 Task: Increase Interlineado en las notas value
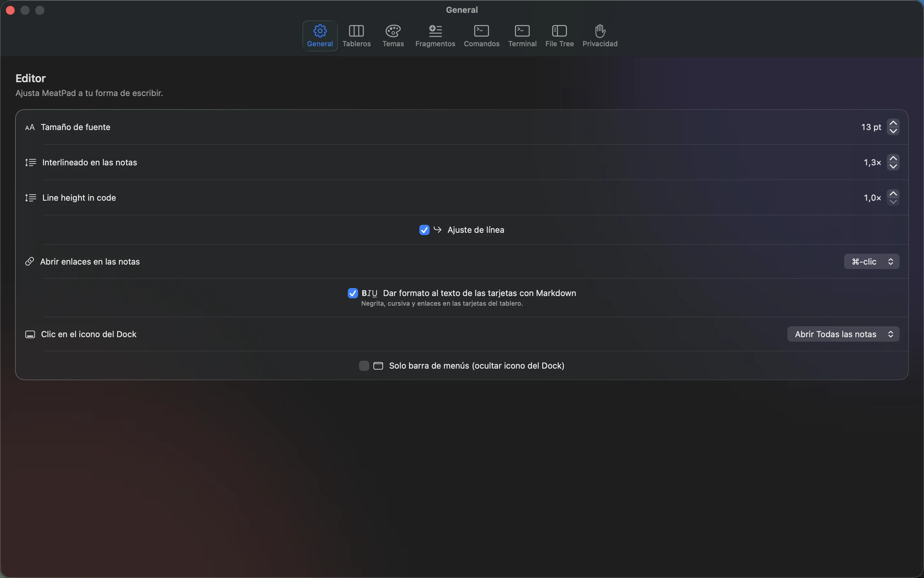coord(893,158)
